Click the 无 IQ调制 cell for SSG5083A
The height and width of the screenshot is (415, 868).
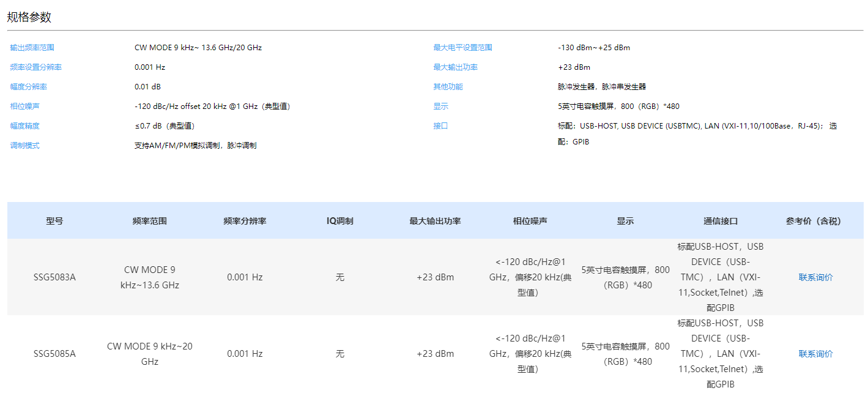(340, 277)
